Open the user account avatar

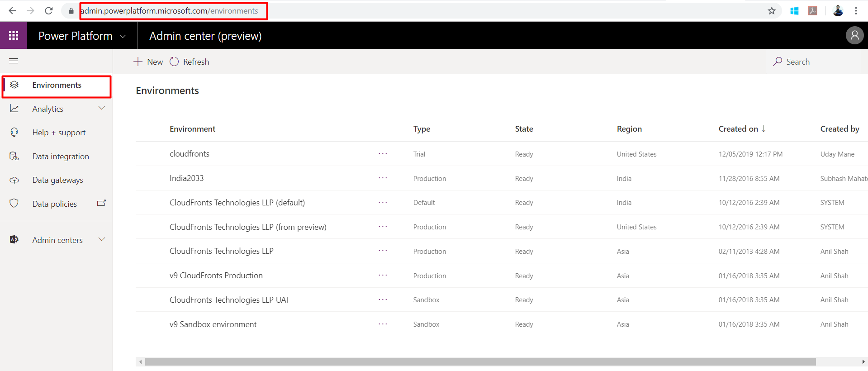(x=854, y=35)
